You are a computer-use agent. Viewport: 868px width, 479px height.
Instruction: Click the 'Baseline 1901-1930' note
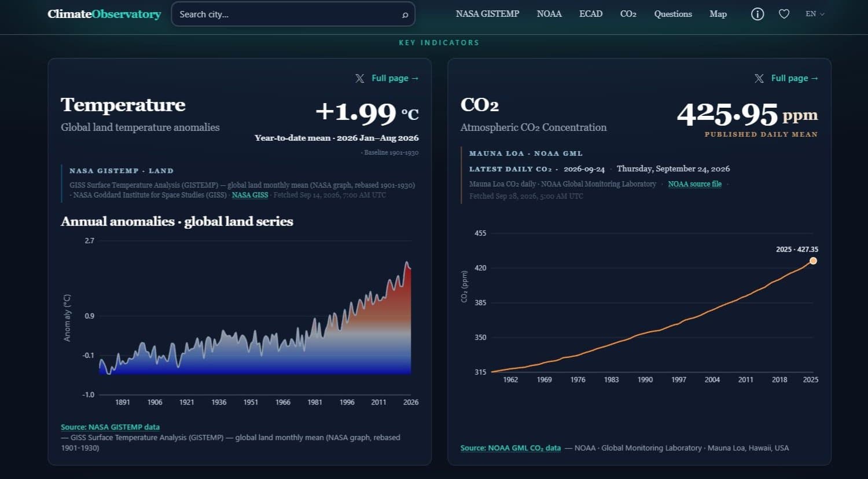pyautogui.click(x=391, y=153)
